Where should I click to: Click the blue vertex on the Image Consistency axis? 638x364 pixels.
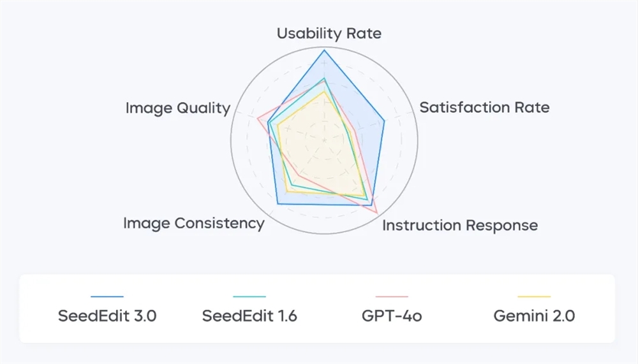coord(278,204)
